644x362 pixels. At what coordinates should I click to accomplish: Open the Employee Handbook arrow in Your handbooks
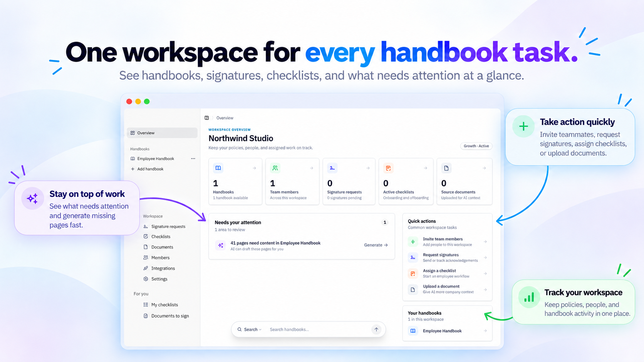click(485, 331)
